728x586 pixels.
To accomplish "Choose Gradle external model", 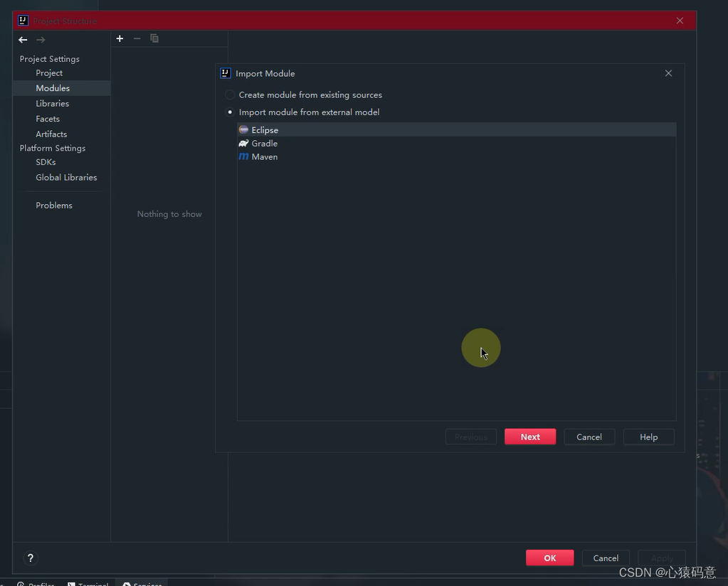I will click(x=456, y=144).
